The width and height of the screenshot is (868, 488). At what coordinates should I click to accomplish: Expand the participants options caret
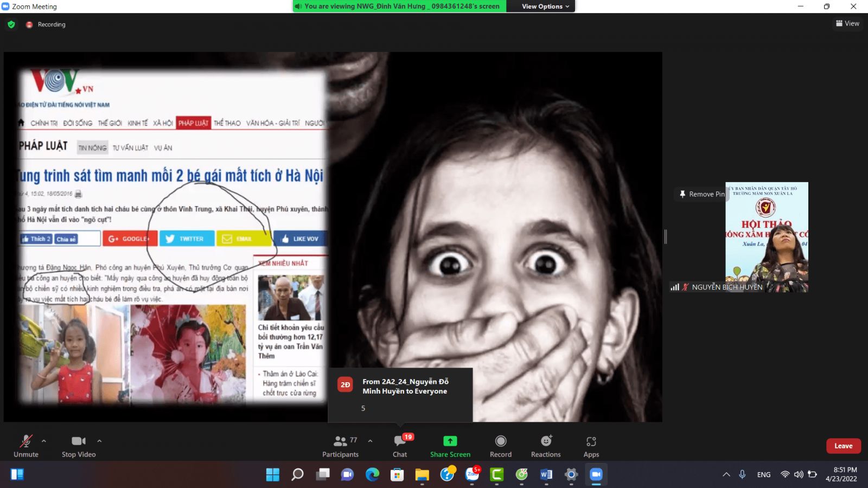click(371, 441)
